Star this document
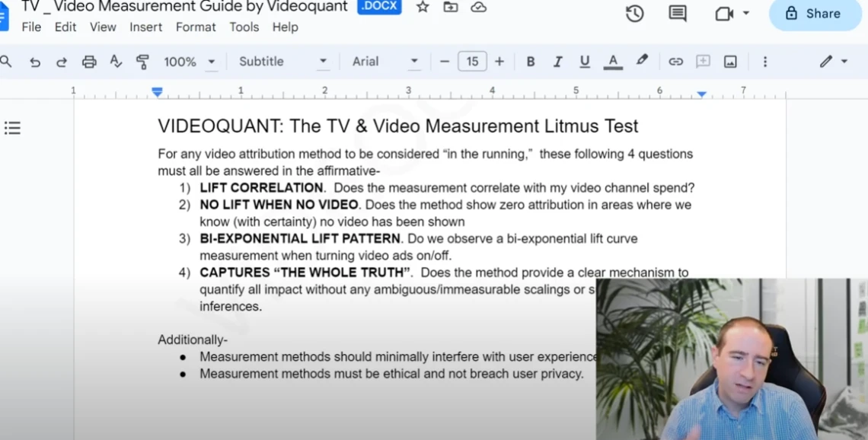The image size is (868, 440). (423, 7)
